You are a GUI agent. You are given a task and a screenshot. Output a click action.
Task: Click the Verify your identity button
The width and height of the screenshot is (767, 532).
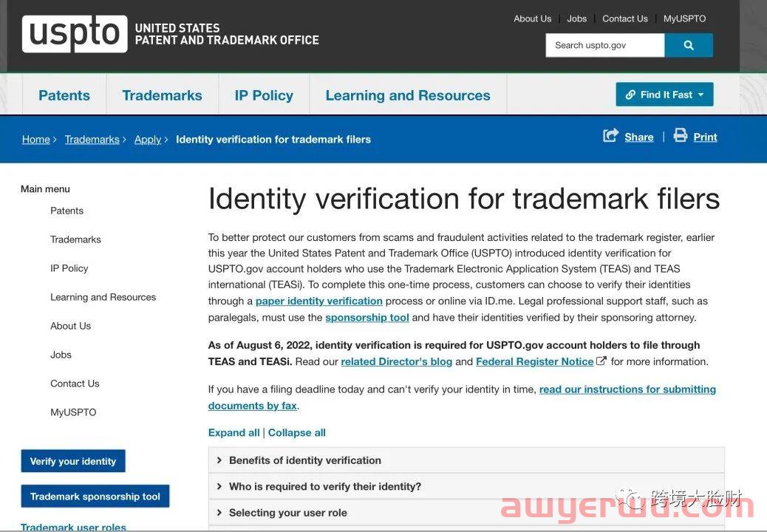coord(73,461)
